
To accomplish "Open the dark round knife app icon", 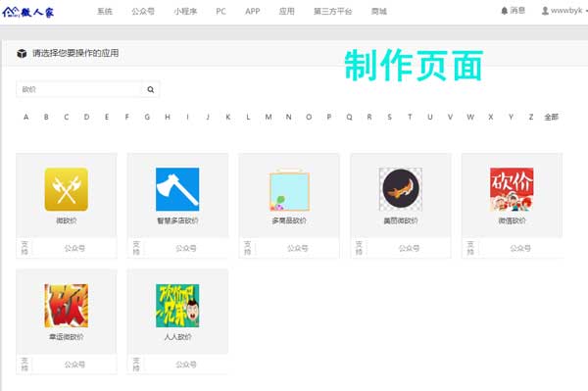I will (x=401, y=189).
